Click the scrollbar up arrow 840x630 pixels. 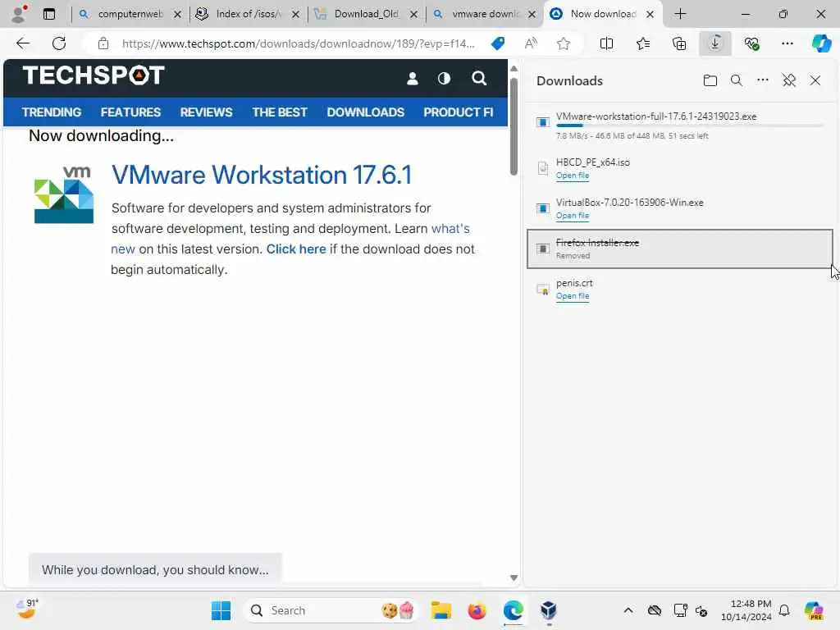514,69
